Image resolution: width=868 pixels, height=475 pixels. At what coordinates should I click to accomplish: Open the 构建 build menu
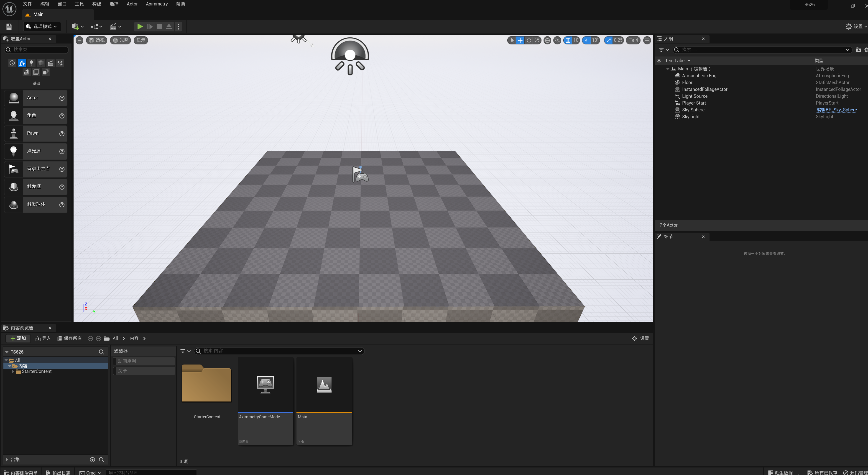[97, 4]
